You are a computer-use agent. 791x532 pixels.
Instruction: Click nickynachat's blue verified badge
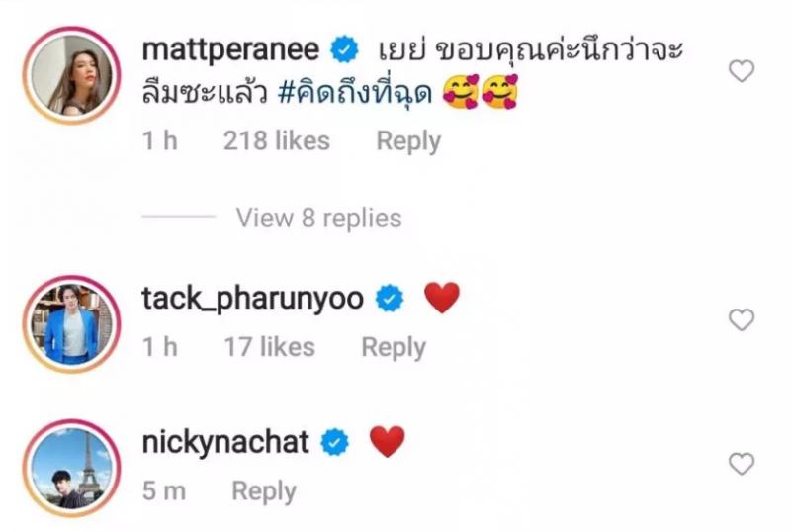(335, 442)
